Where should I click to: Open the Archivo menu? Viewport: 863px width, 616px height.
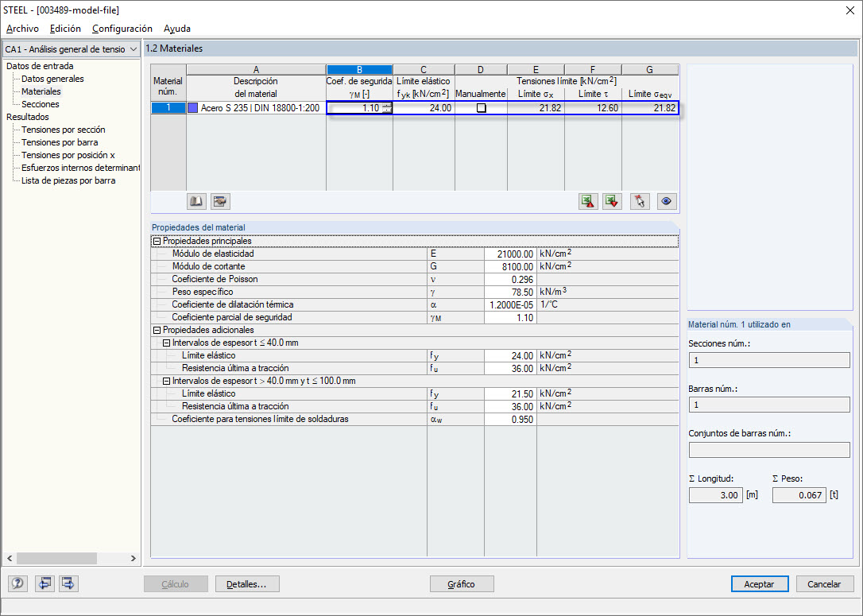click(22, 29)
